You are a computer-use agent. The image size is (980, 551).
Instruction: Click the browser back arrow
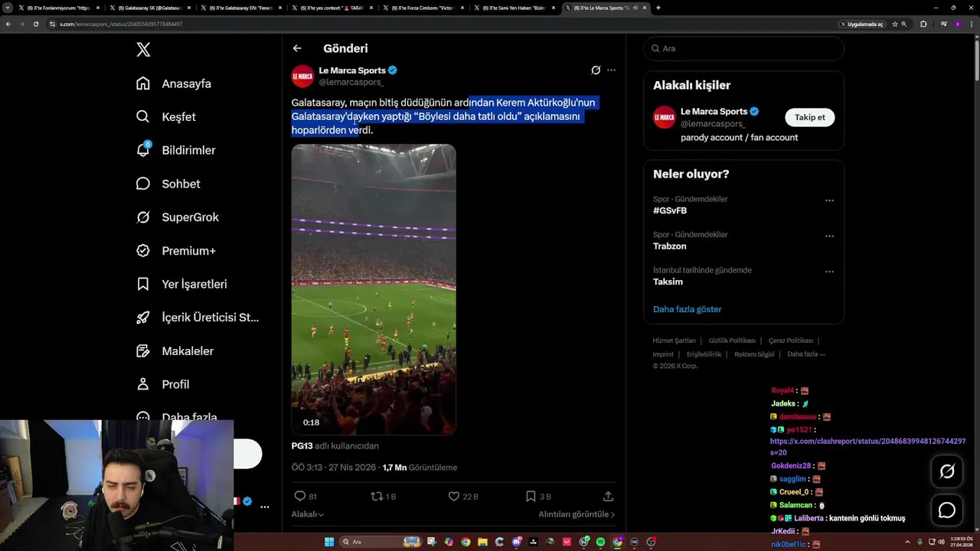(x=8, y=24)
